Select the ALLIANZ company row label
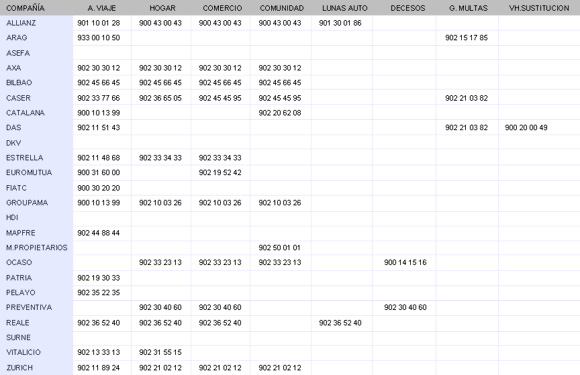This screenshot has width=580, height=375. [21, 23]
